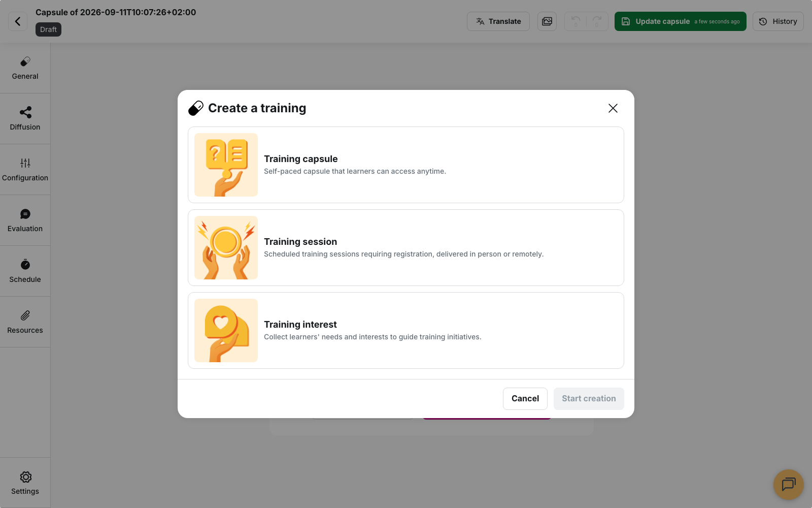Select the Training interest option card
This screenshot has width=812, height=508.
click(406, 331)
